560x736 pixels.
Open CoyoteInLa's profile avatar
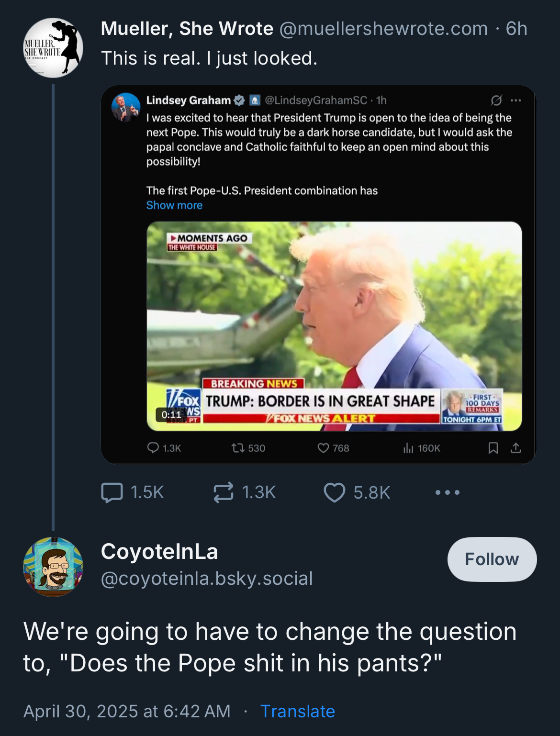pyautogui.click(x=53, y=567)
